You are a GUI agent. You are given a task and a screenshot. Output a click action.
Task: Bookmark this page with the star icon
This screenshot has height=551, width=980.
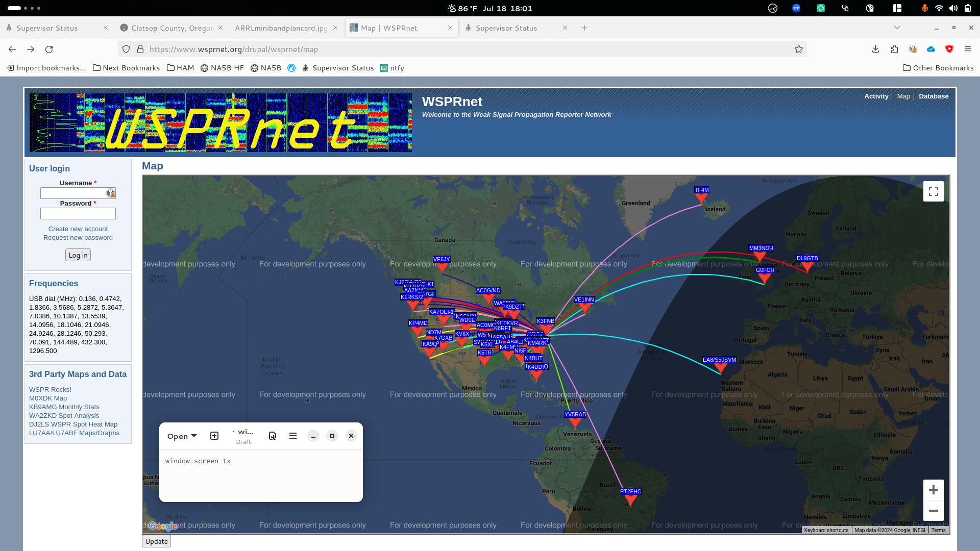799,49
